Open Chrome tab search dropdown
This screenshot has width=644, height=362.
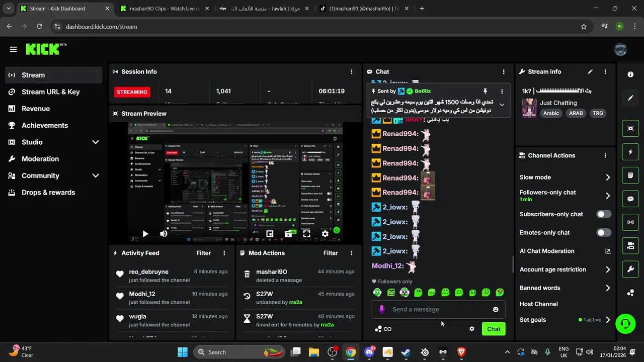[x=9, y=9]
